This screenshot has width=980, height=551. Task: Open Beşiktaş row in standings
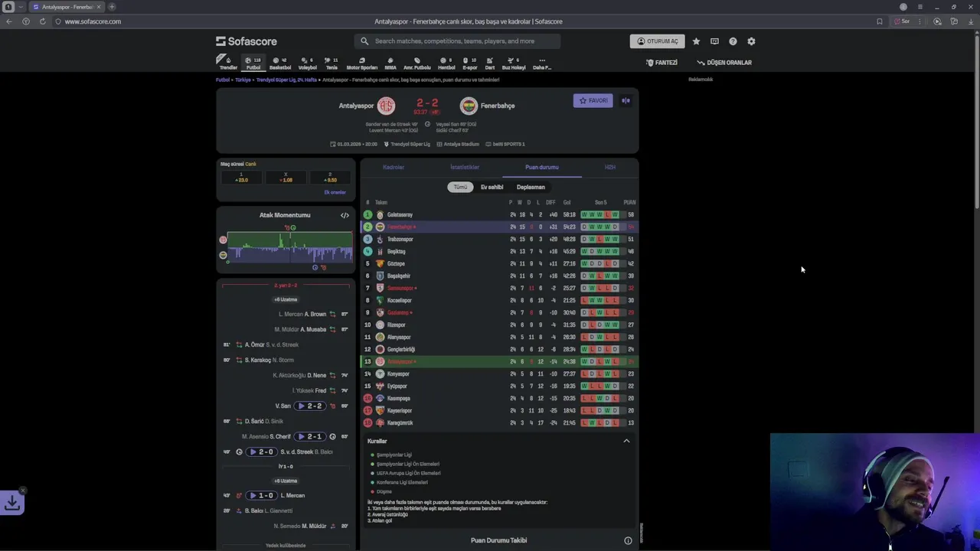499,251
